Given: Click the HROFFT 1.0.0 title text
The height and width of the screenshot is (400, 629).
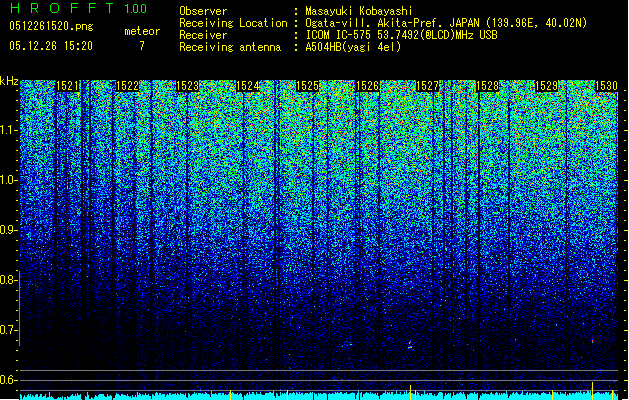Looking at the screenshot, I should pos(78,8).
